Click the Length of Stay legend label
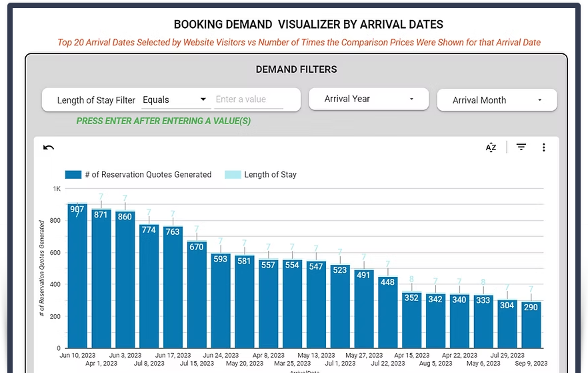 pos(270,174)
